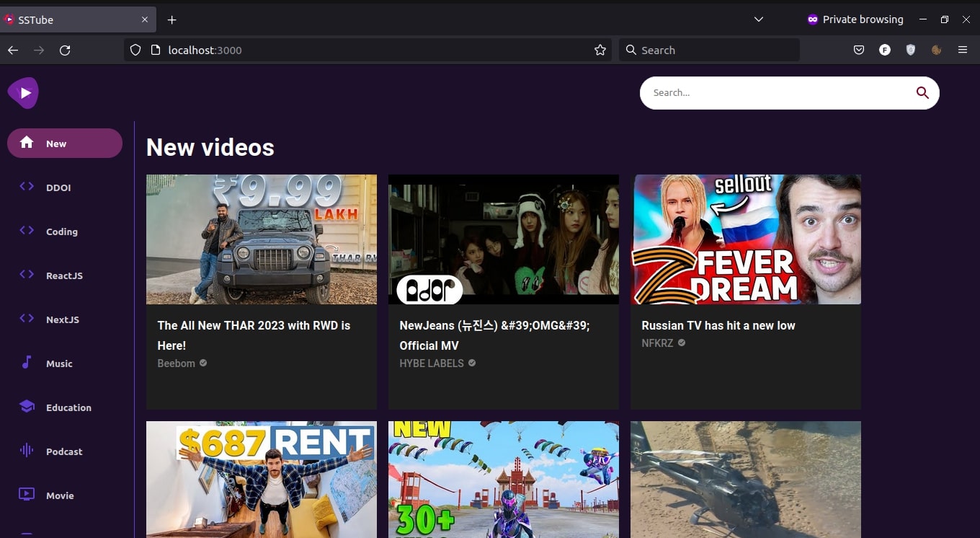
Task: Click the code brackets icon beside DDOI
Action: pyautogui.click(x=27, y=187)
